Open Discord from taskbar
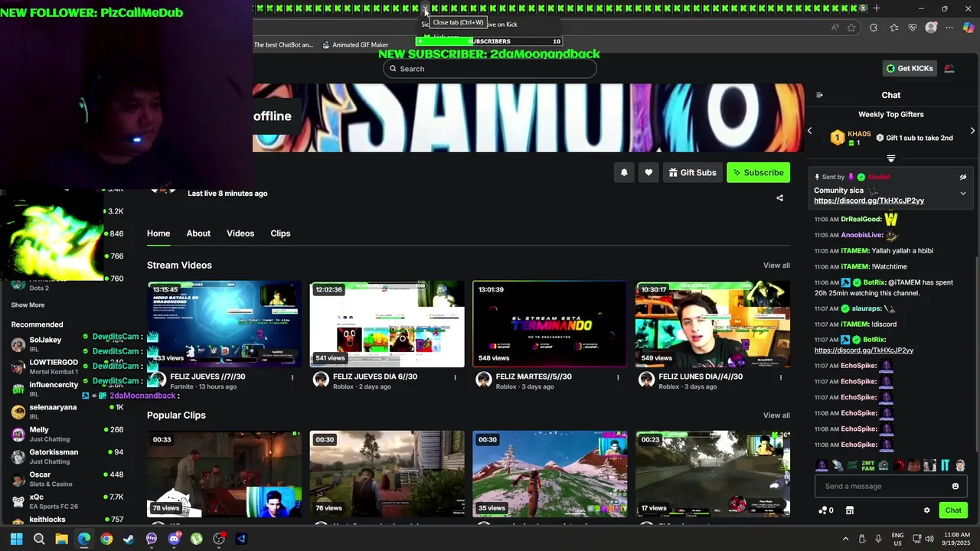 (174, 539)
